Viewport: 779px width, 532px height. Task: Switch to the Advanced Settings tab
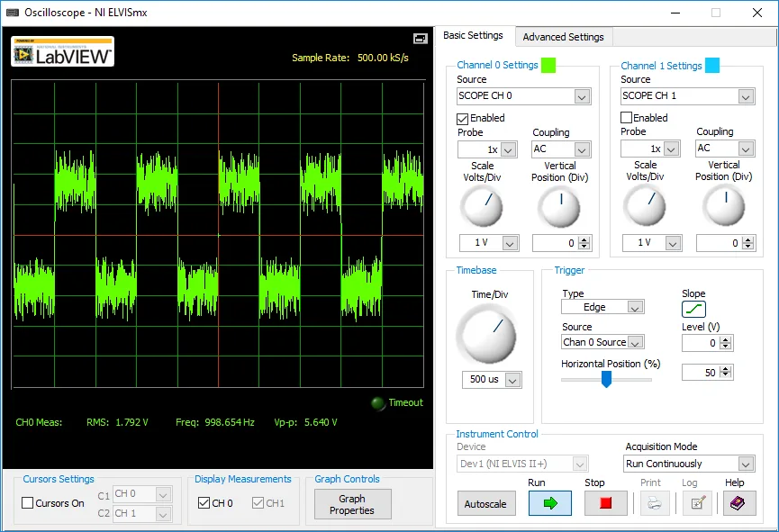564,37
